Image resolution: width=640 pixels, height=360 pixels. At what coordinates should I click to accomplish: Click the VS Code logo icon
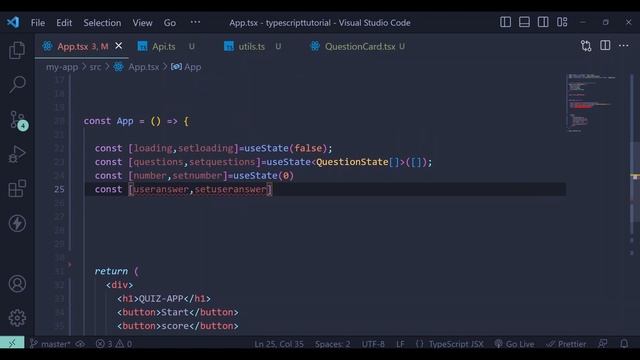click(13, 22)
